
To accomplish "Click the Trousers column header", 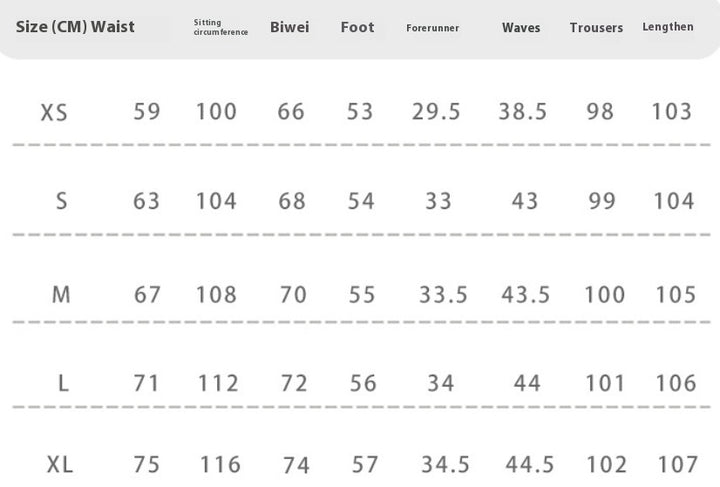I will coord(596,28).
